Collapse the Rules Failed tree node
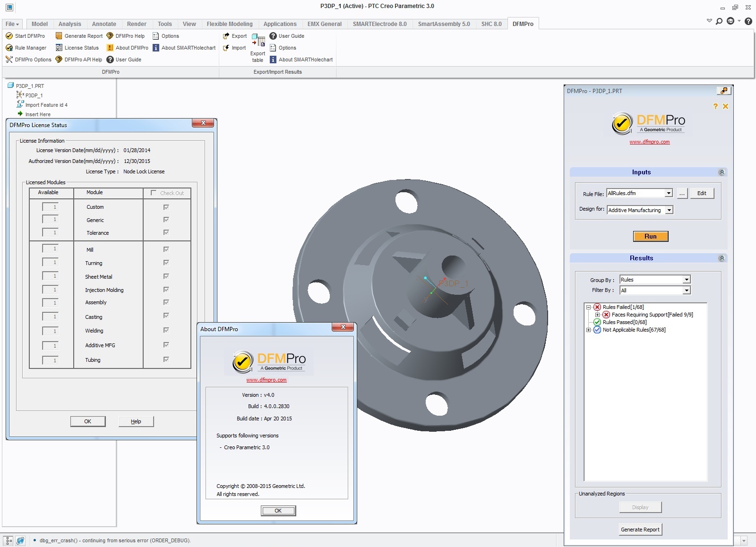Screen dimensions: 756x547 tap(589, 307)
